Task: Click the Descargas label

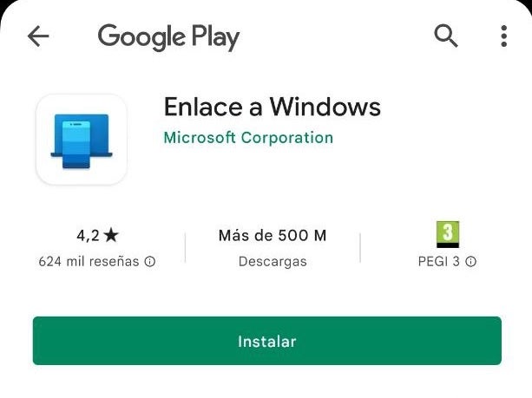Action: (273, 262)
